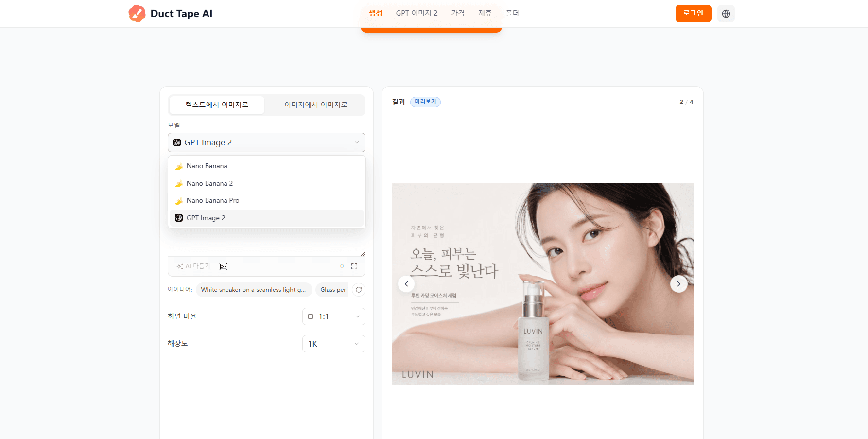Choose Nano Banana from the model list
This screenshot has height=439, width=868.
pos(266,166)
